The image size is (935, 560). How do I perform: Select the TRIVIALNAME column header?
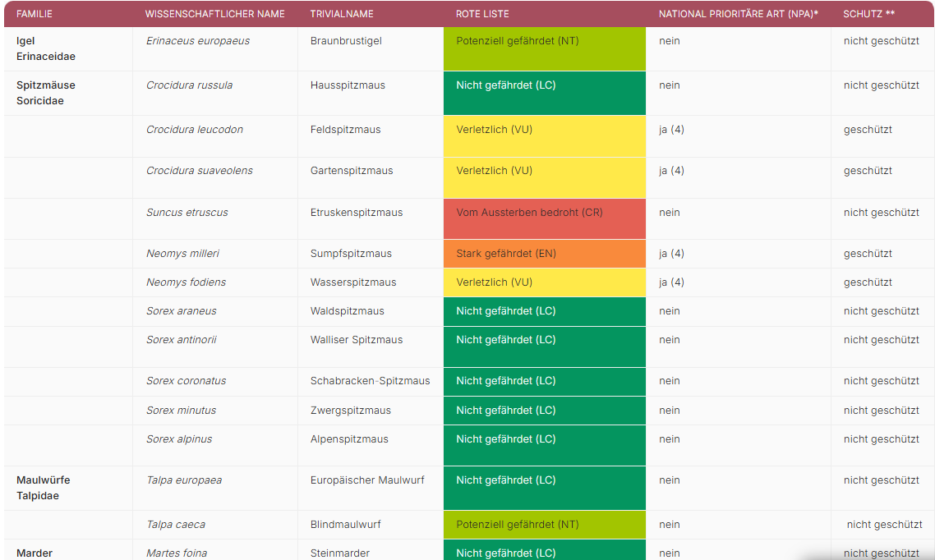[x=342, y=14]
